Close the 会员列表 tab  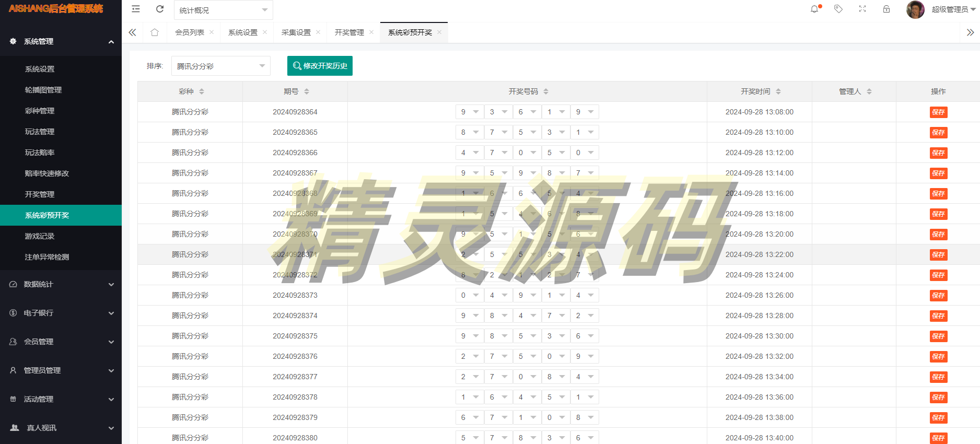click(x=212, y=32)
